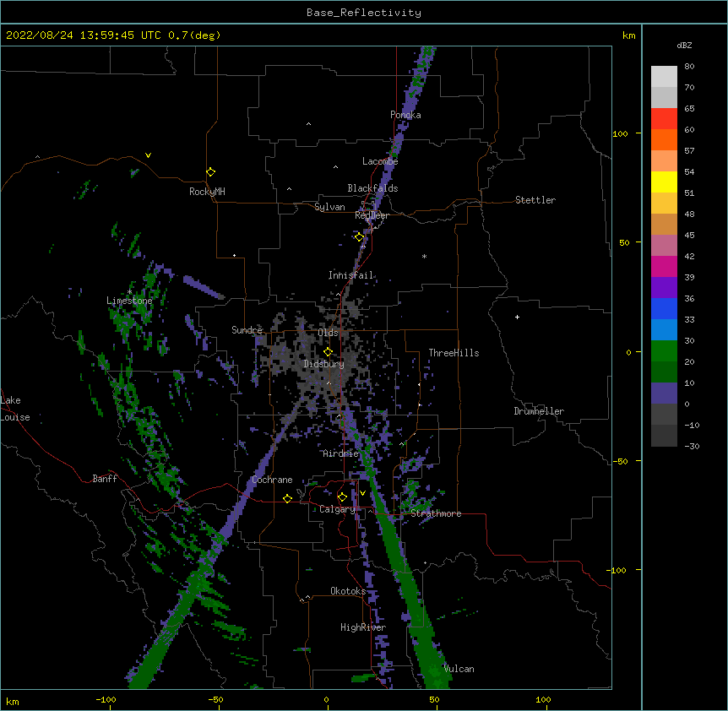Click the 50 tick label on right axis

coord(624,242)
